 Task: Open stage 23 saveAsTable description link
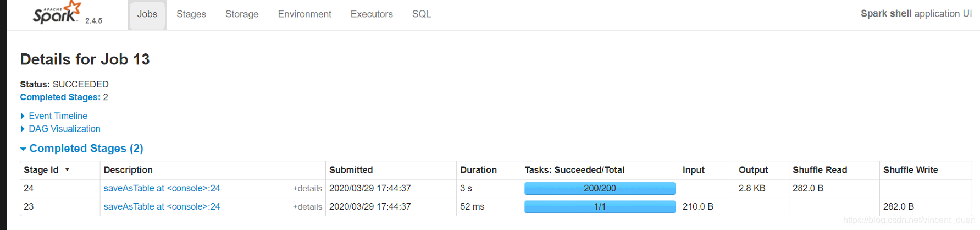(x=162, y=207)
